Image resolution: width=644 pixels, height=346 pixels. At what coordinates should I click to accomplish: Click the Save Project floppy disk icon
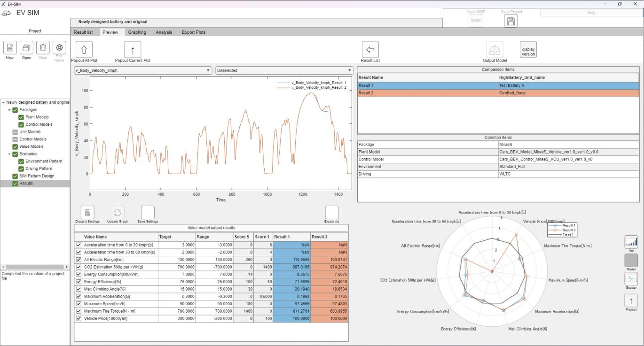point(510,21)
